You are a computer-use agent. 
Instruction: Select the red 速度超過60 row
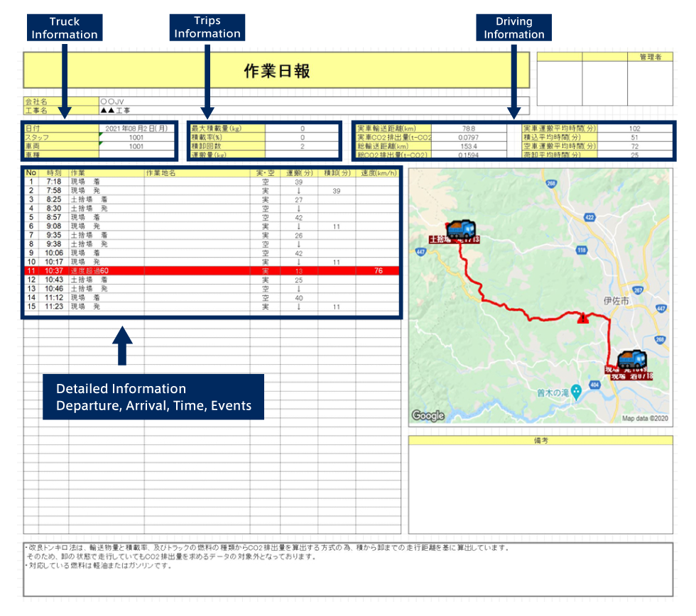[212, 271]
